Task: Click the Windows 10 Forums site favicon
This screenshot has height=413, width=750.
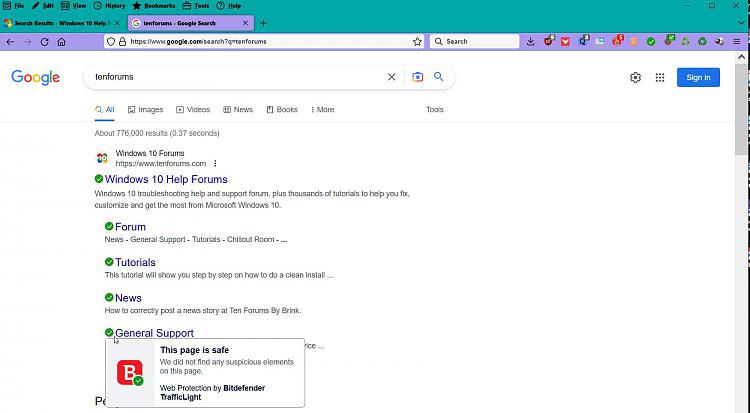Action: pos(102,158)
